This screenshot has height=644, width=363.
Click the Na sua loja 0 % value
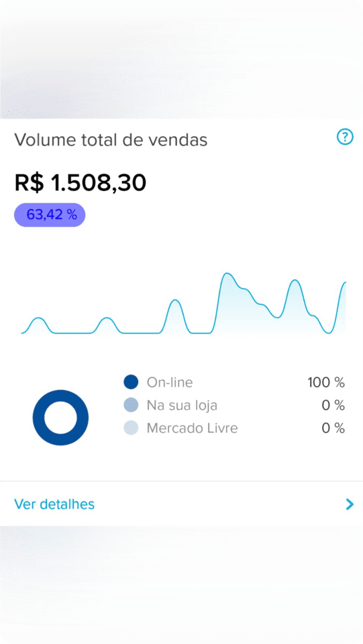pyautogui.click(x=333, y=405)
